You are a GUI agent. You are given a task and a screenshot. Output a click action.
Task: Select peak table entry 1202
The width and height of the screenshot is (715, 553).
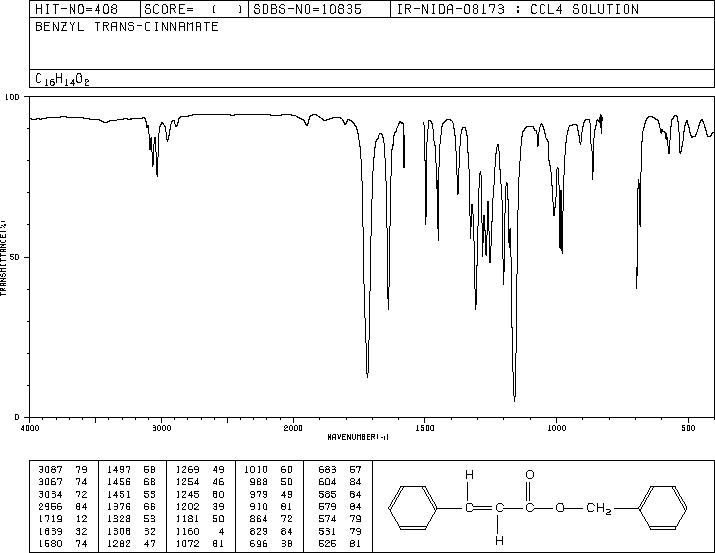click(187, 506)
